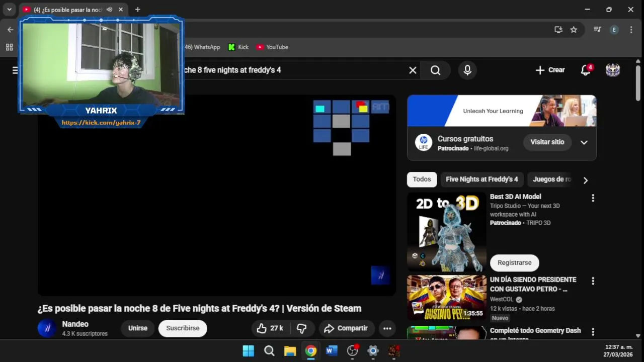Screen dimensions: 644x362
Task: Open the taskbar clock and date
Action: click(x=618, y=351)
